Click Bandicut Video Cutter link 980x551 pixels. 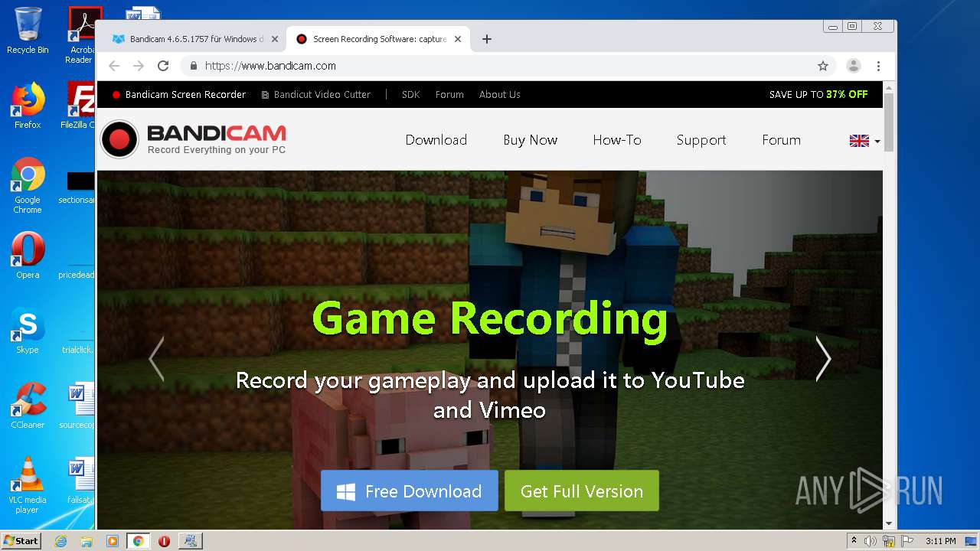316,95
